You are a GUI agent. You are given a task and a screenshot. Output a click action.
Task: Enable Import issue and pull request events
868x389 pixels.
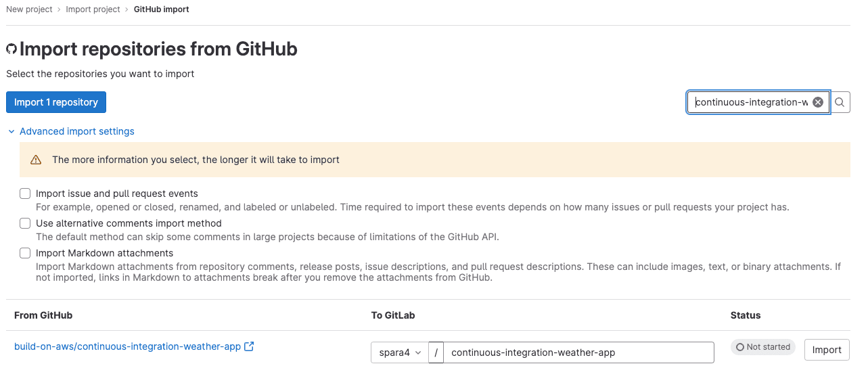pos(25,193)
